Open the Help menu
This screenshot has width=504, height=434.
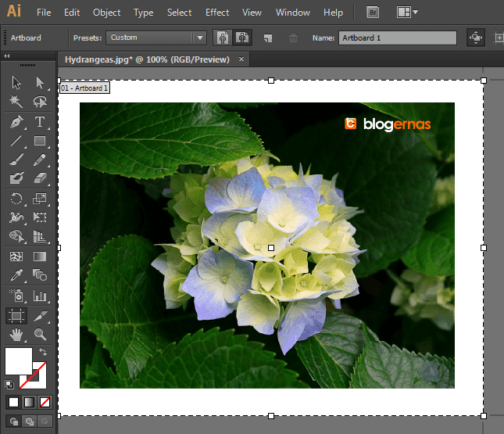coord(334,13)
